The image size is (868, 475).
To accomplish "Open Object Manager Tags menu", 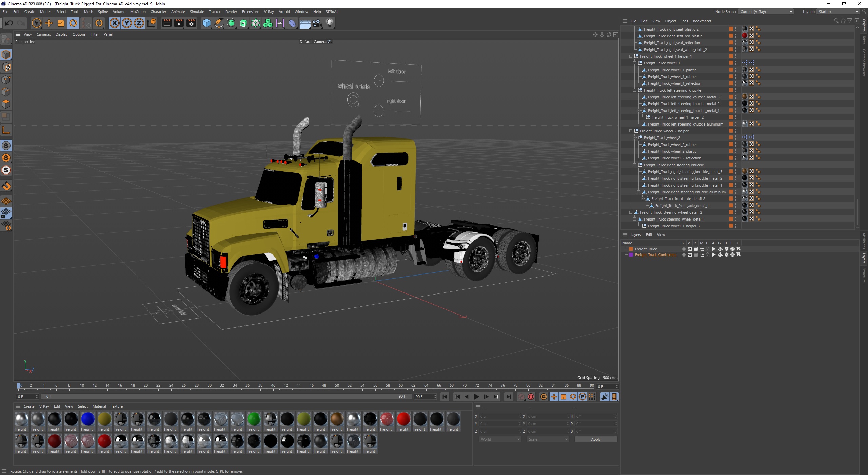I will point(684,21).
